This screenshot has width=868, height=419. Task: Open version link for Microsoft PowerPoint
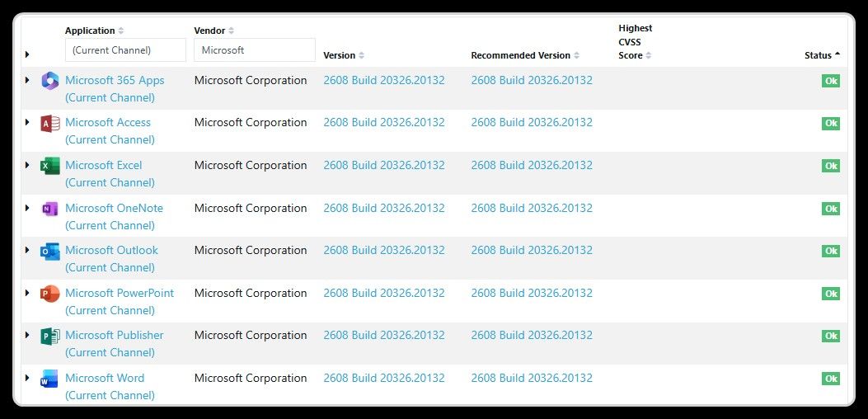point(384,293)
